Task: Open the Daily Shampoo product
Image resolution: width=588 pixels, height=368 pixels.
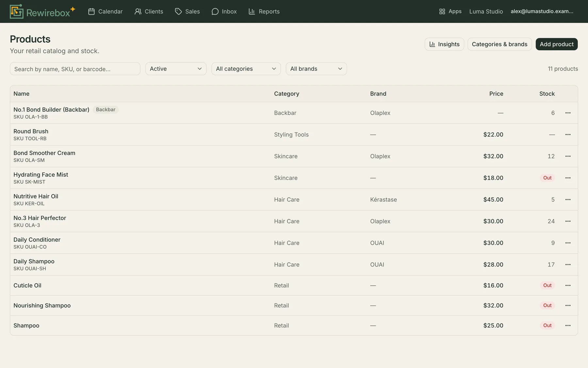Action: tap(34, 261)
